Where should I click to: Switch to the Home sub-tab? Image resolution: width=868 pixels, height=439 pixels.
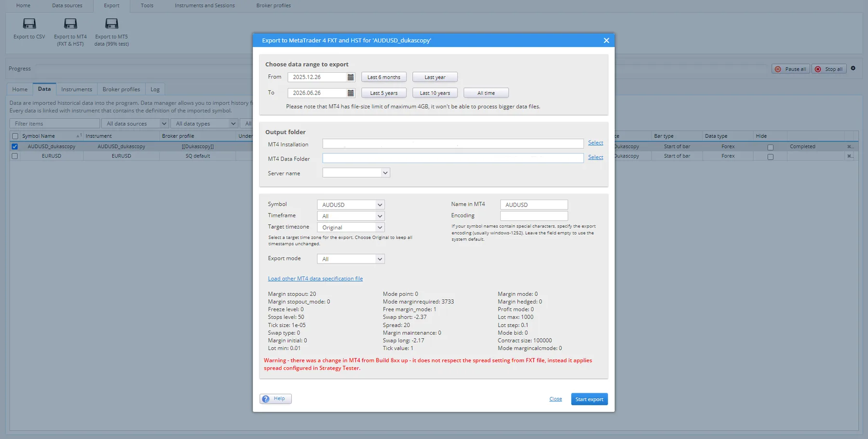(x=20, y=90)
